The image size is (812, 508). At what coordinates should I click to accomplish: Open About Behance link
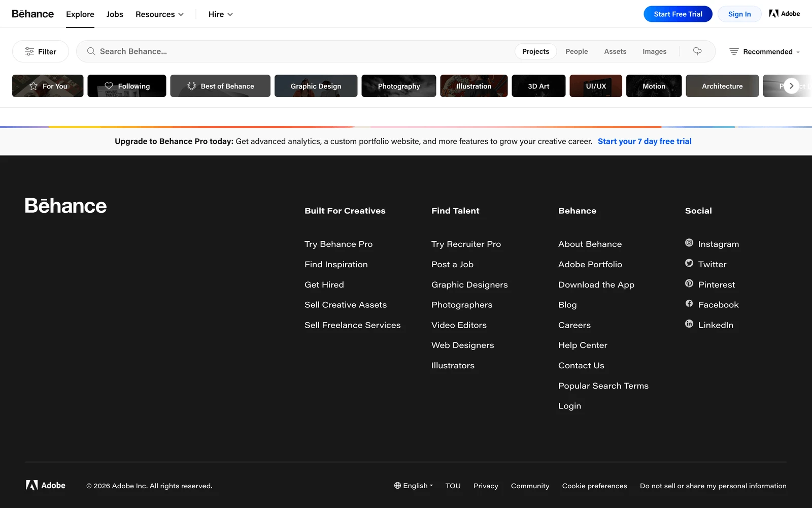(x=590, y=244)
